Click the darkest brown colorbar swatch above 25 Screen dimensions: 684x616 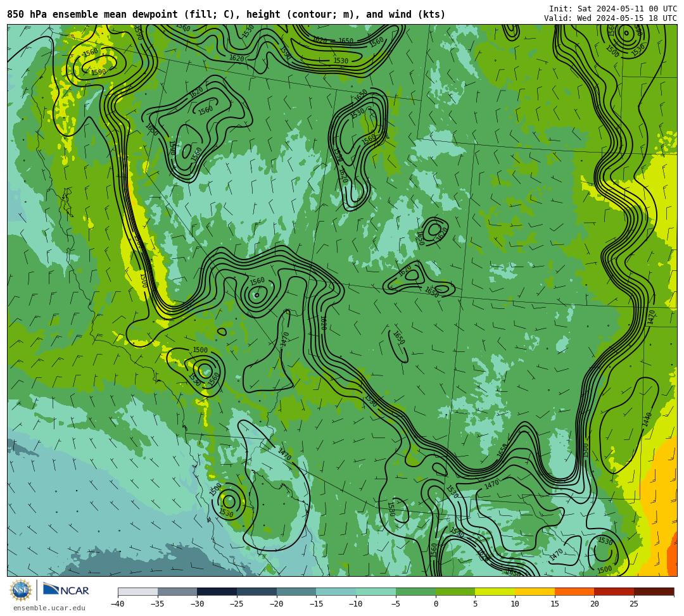coord(654,591)
